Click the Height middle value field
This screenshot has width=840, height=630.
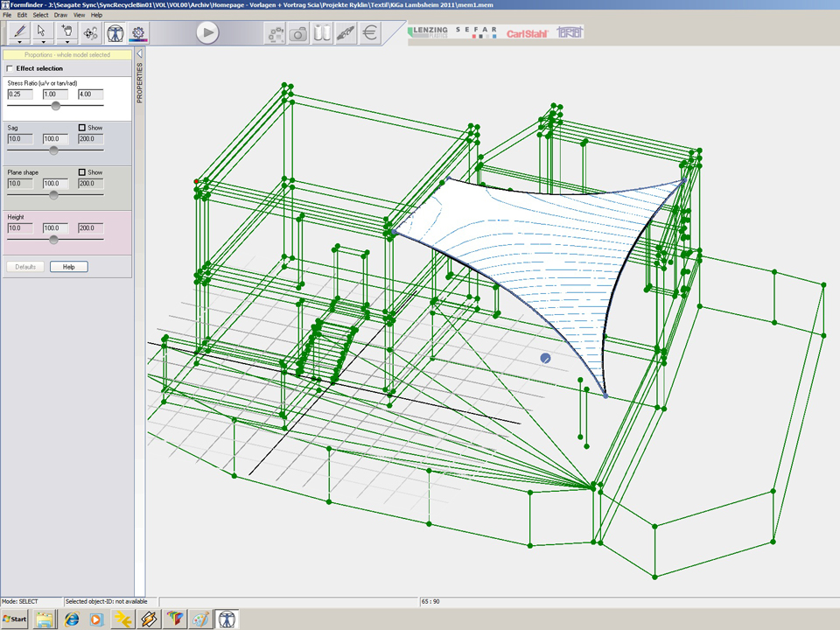[55, 227]
